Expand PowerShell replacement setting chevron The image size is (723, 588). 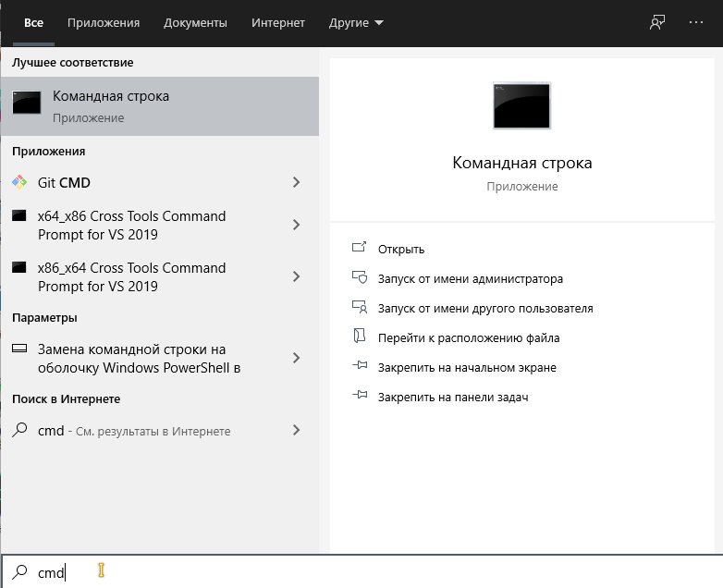pyautogui.click(x=297, y=358)
